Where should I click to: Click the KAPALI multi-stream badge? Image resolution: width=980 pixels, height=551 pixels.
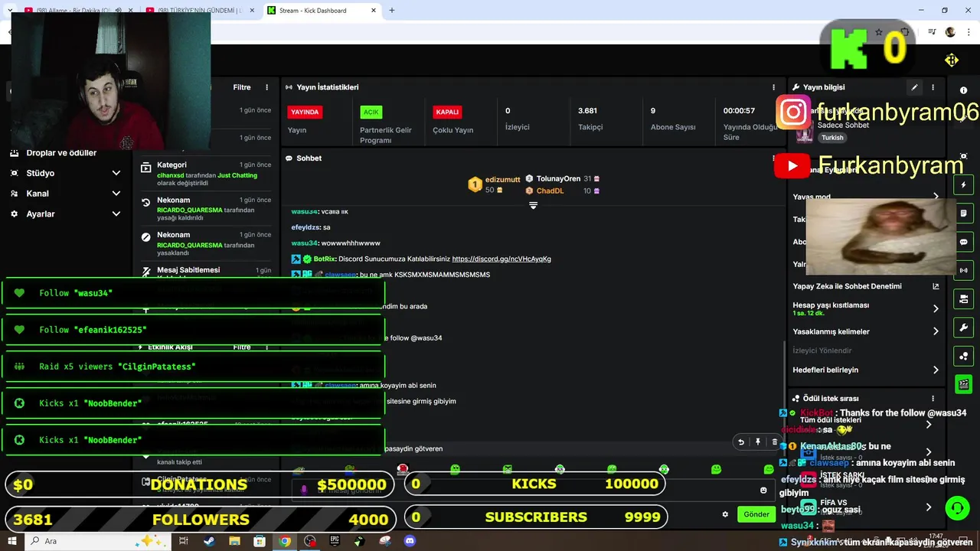447,112
